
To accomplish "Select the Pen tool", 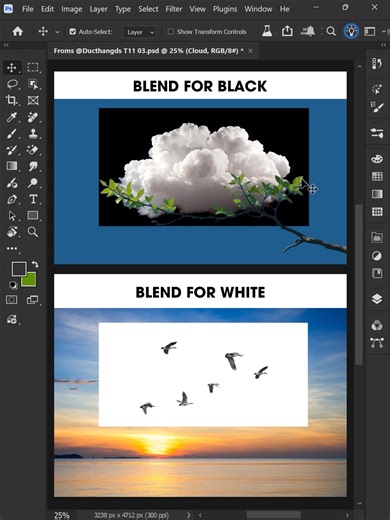I will pos(12,199).
